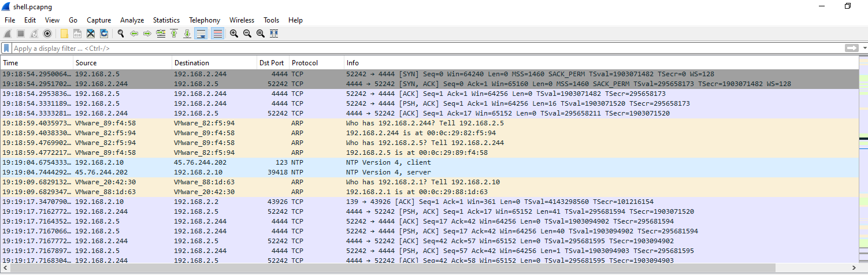Click the open capture file folder icon
Image resolution: width=868 pixels, height=275 pixels.
[x=64, y=34]
